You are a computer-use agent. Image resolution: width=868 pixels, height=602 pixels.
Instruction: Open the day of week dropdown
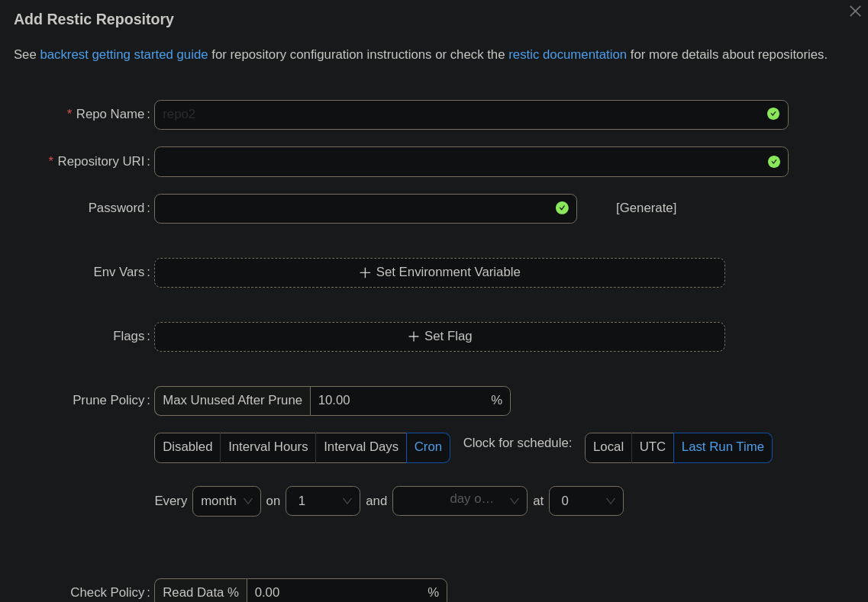460,501
